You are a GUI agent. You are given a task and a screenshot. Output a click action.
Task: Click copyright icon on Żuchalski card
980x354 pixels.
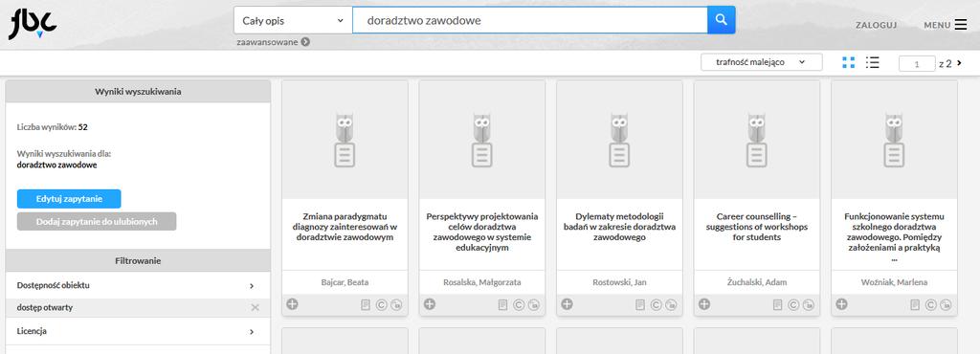tap(793, 305)
